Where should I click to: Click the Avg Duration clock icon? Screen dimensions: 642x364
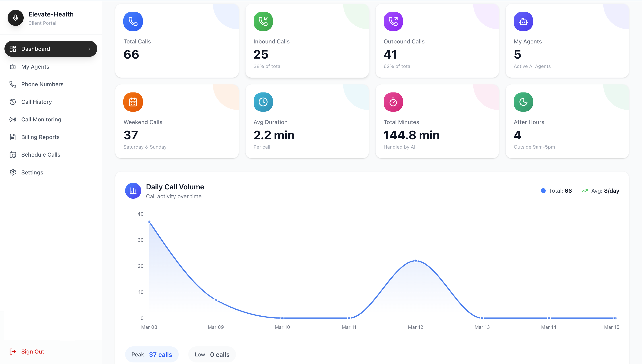tap(263, 102)
